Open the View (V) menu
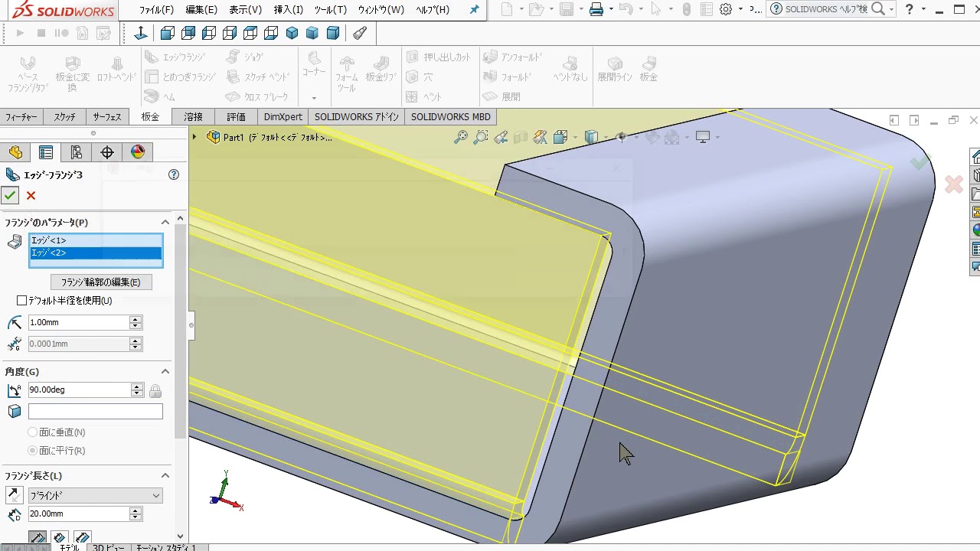980x551 pixels. tap(246, 10)
